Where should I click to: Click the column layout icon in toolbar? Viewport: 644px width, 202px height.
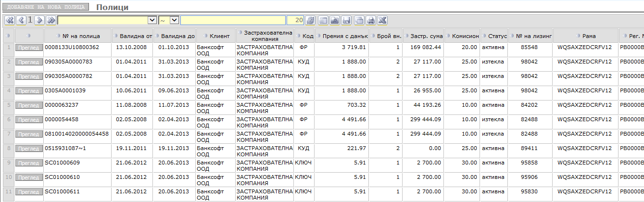(x=323, y=20)
